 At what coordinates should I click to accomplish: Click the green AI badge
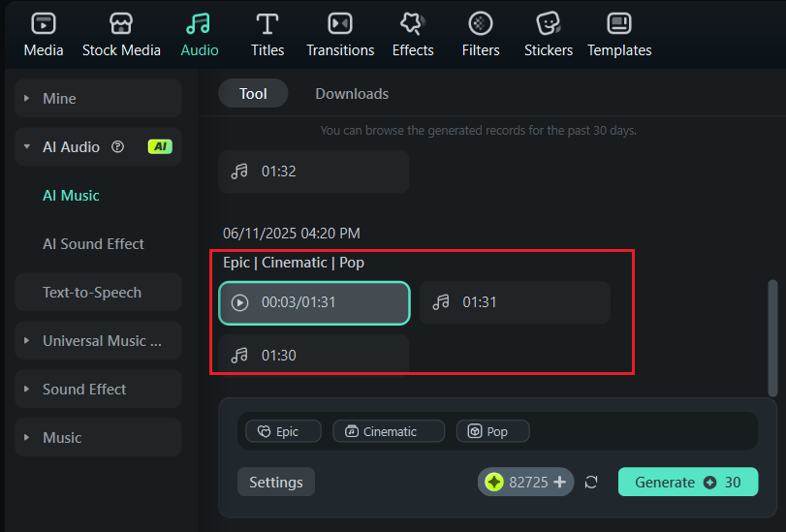(160, 146)
